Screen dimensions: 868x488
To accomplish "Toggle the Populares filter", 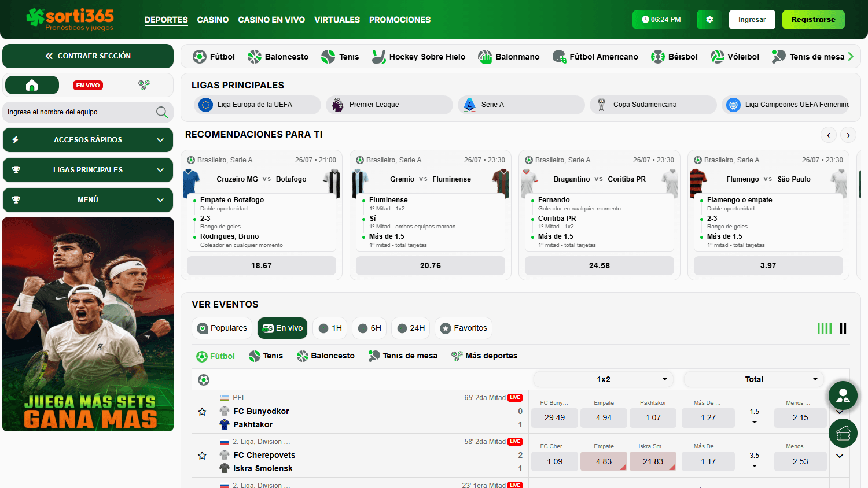I will click(x=222, y=328).
